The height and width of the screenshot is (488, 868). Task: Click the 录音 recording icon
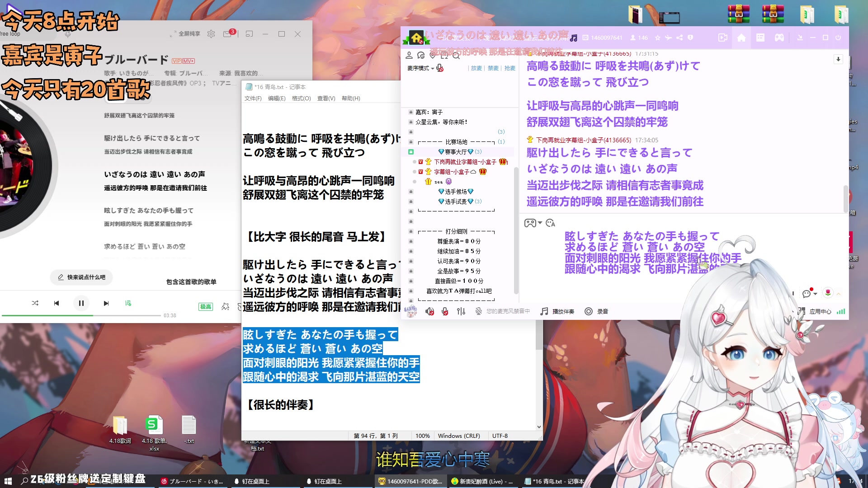coord(589,311)
